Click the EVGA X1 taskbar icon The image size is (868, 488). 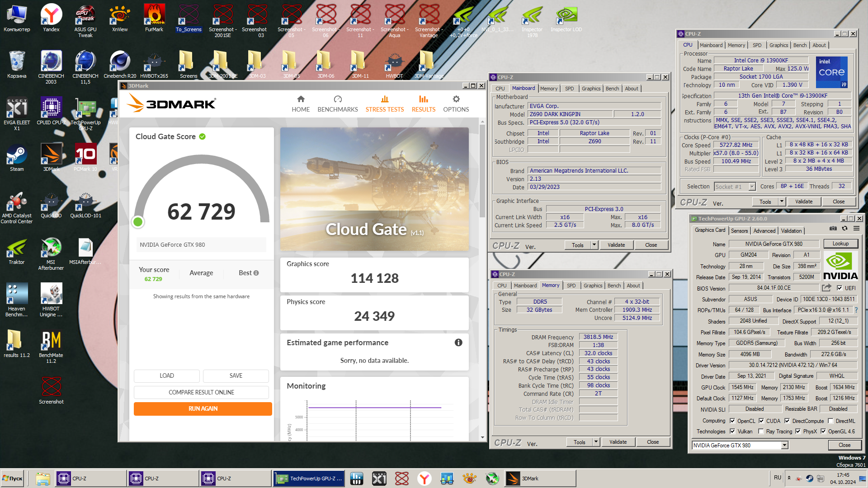point(379,479)
